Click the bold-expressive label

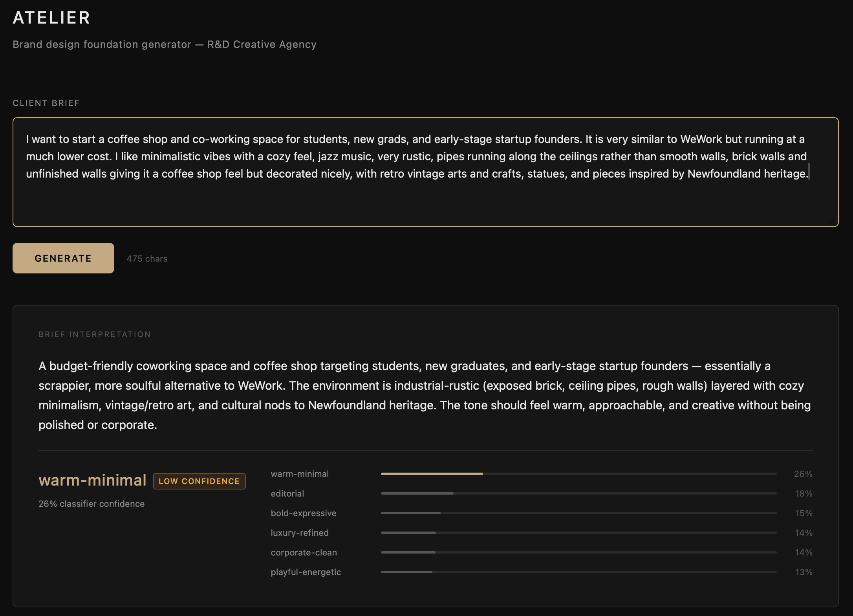(x=303, y=513)
